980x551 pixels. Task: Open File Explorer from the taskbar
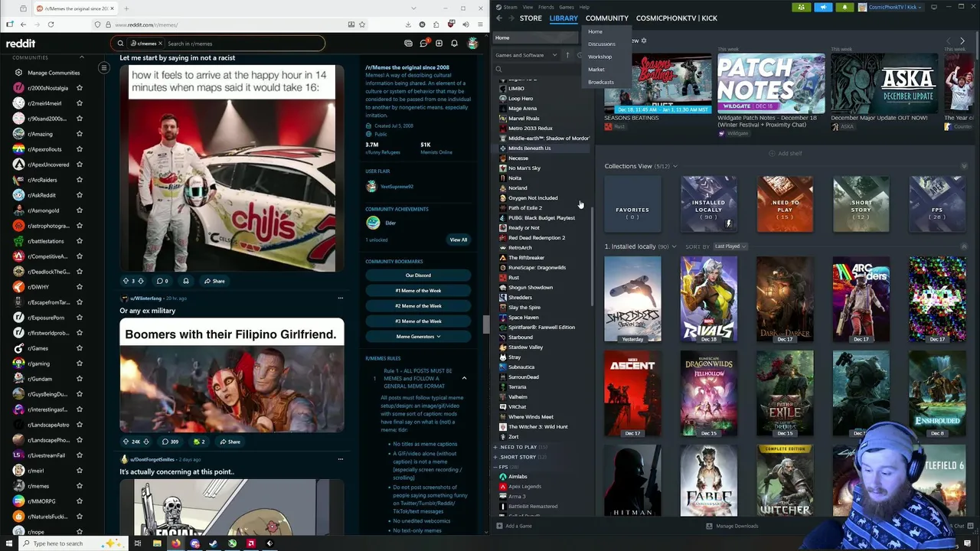point(157,543)
